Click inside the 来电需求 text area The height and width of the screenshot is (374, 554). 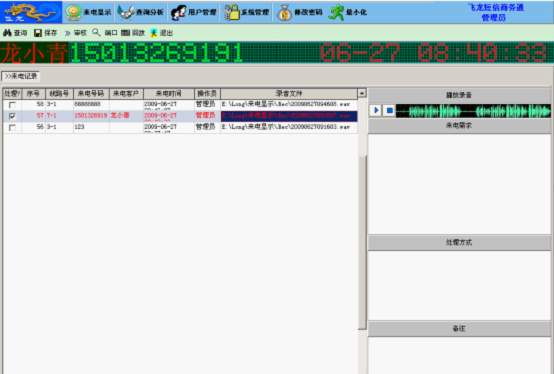(x=459, y=184)
